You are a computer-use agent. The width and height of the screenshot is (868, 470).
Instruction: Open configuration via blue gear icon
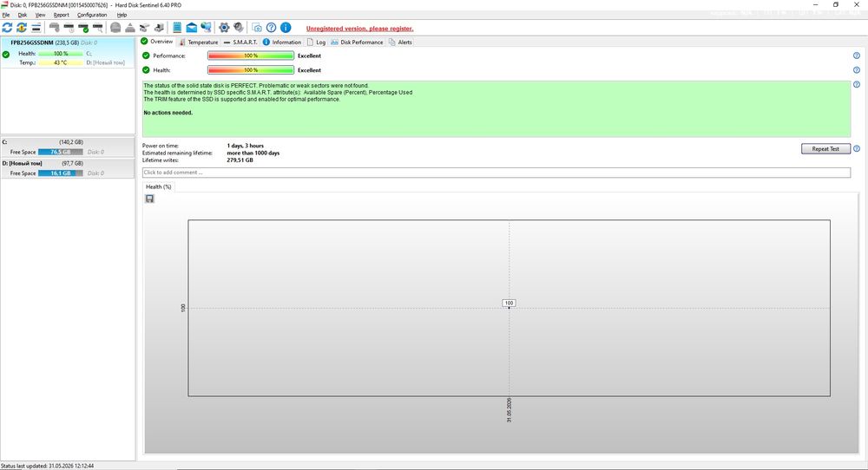224,27
